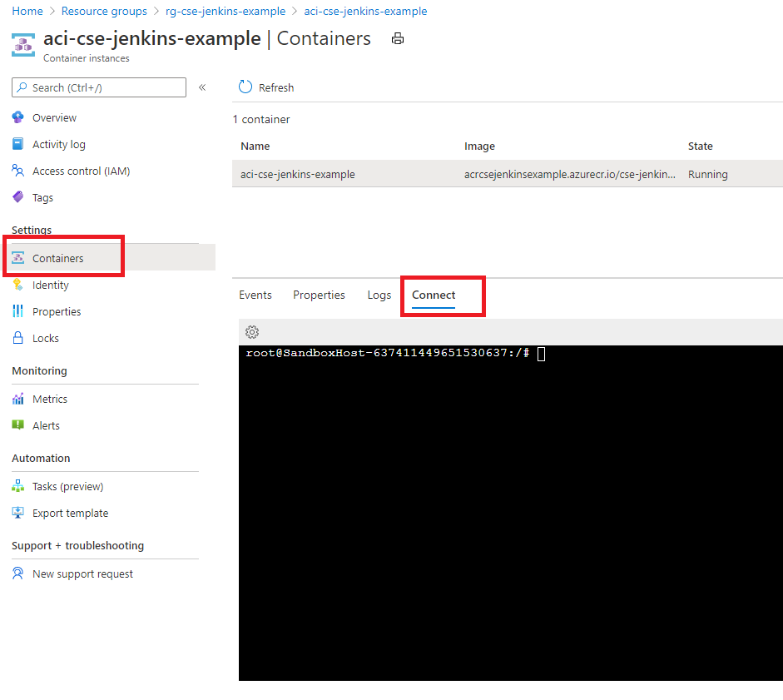Open Access control (IAM)
The image size is (783, 700).
click(x=82, y=171)
